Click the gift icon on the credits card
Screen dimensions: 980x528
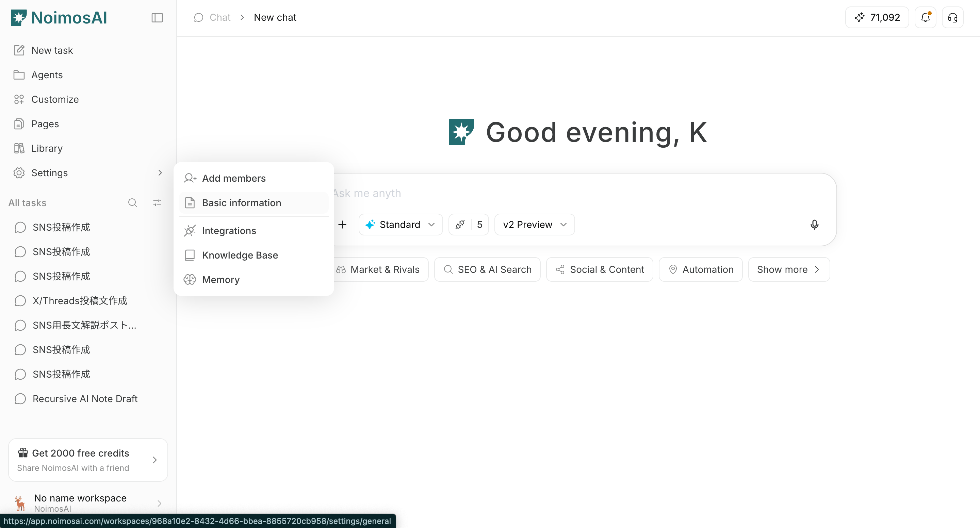tap(23, 453)
